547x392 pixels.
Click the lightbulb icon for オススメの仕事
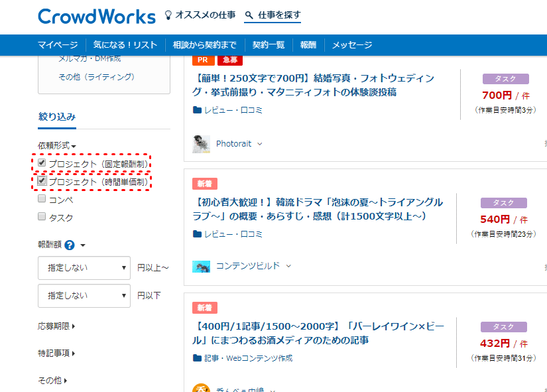(x=168, y=15)
